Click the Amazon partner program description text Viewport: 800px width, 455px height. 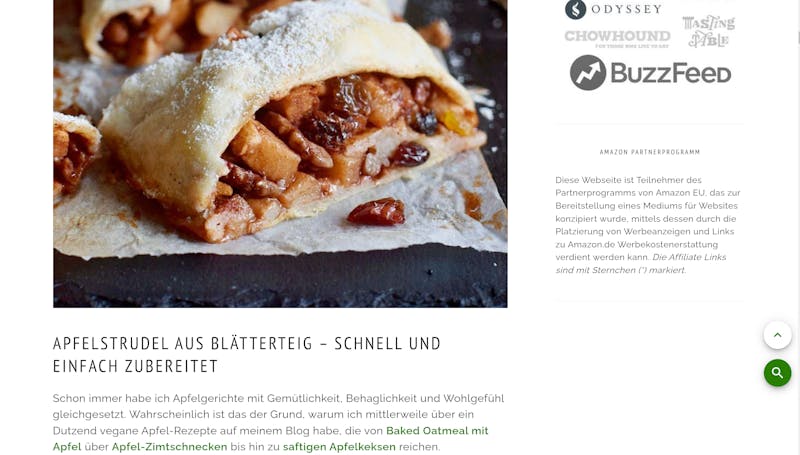pyautogui.click(x=648, y=225)
